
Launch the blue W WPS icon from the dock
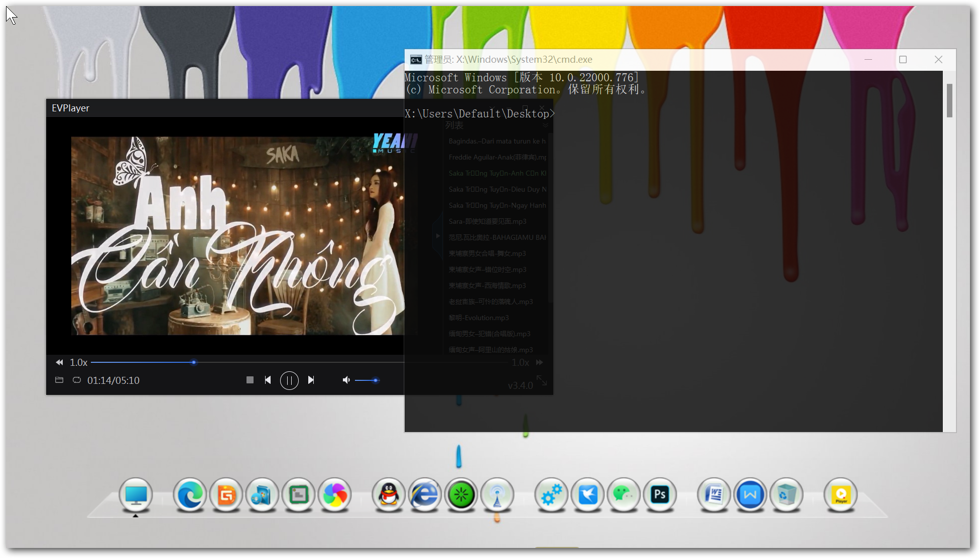click(x=750, y=495)
